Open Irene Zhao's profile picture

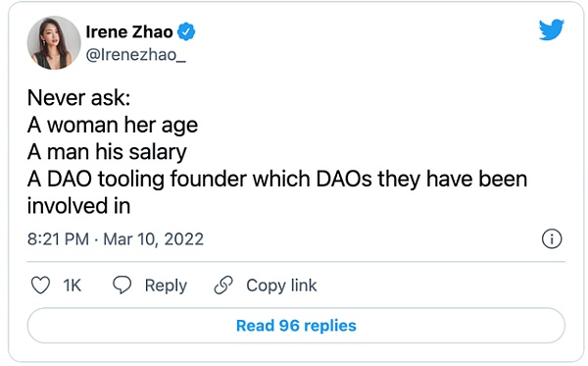(x=54, y=42)
